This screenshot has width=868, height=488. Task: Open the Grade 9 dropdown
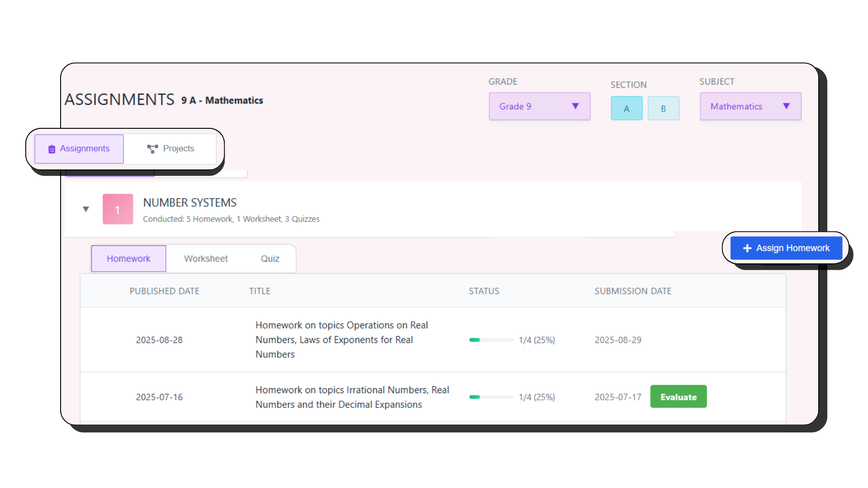tap(539, 106)
